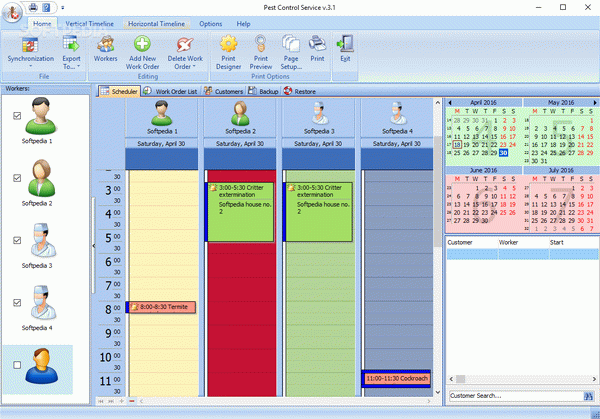Click the Synchronization icon
Screen dimensions: 600x419
tap(30, 45)
